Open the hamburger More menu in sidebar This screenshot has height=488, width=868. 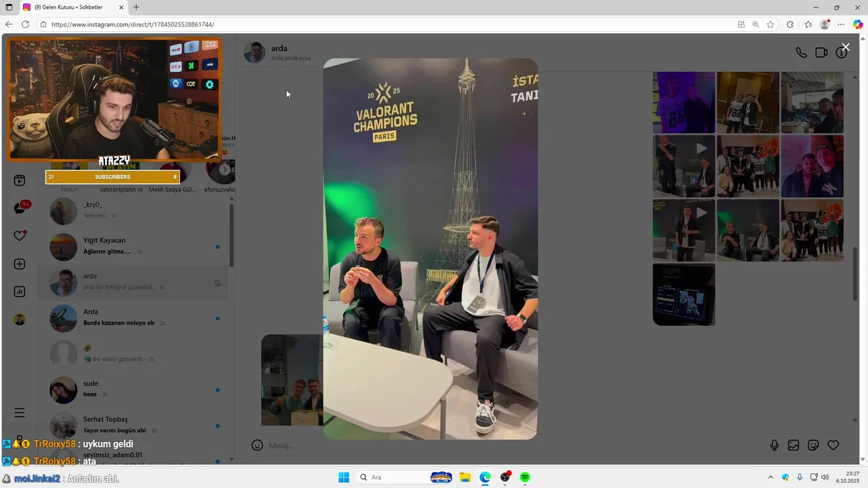point(20,413)
